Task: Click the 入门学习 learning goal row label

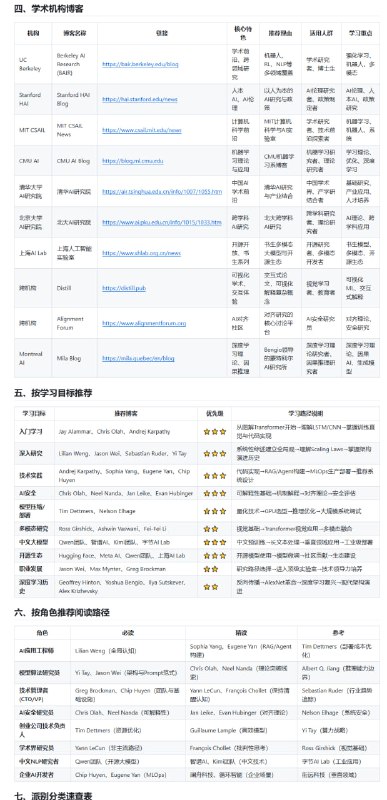Action: (x=31, y=432)
